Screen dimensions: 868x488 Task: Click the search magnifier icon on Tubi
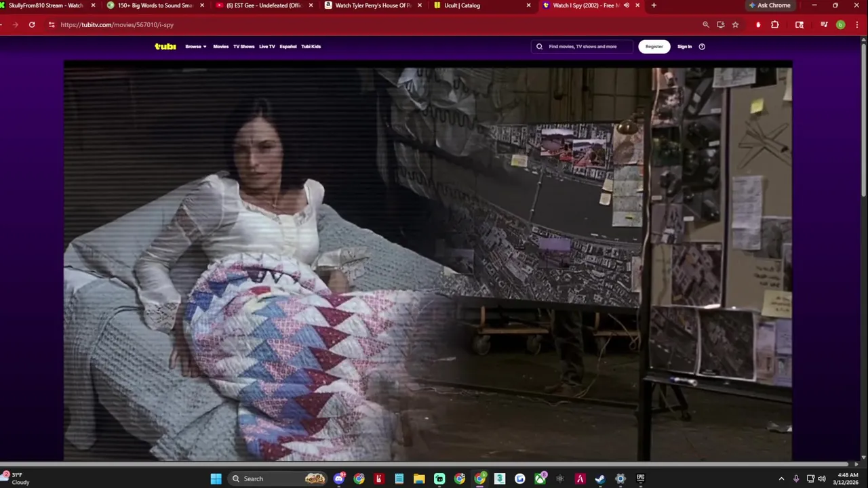click(x=540, y=46)
